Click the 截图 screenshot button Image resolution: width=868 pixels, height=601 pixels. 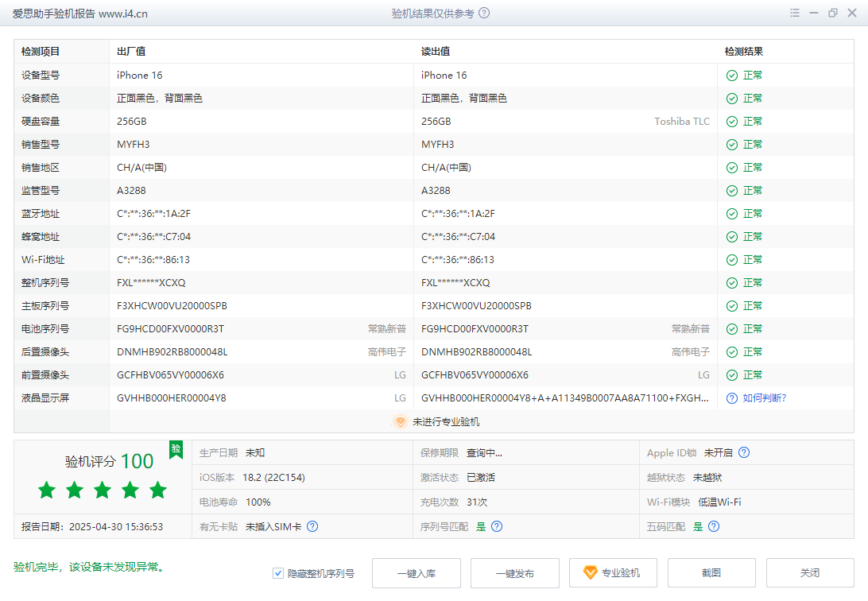(x=711, y=572)
